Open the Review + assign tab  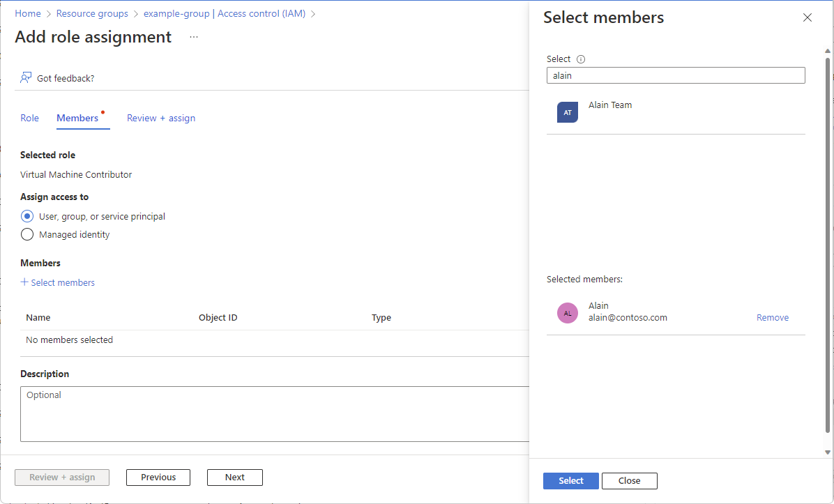click(160, 118)
